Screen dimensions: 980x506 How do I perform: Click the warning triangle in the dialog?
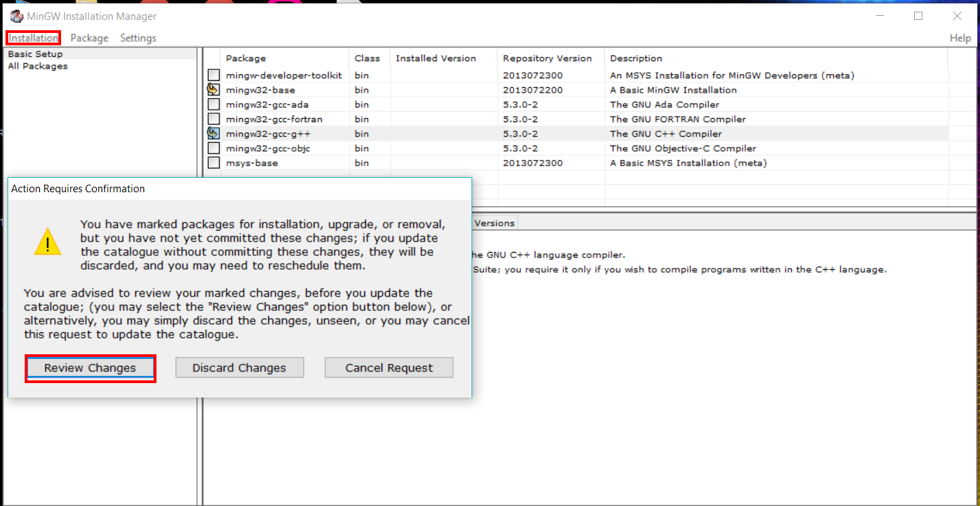point(47,242)
